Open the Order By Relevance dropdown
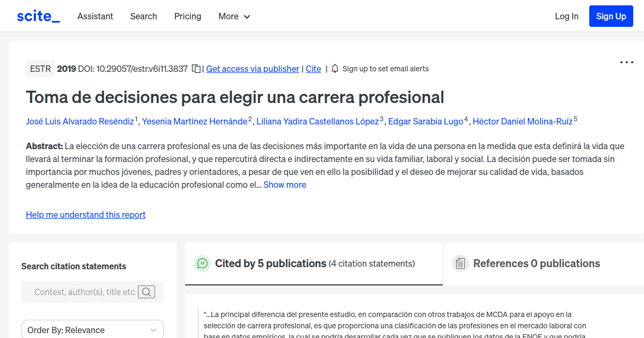The width and height of the screenshot is (644, 338). coord(92,329)
